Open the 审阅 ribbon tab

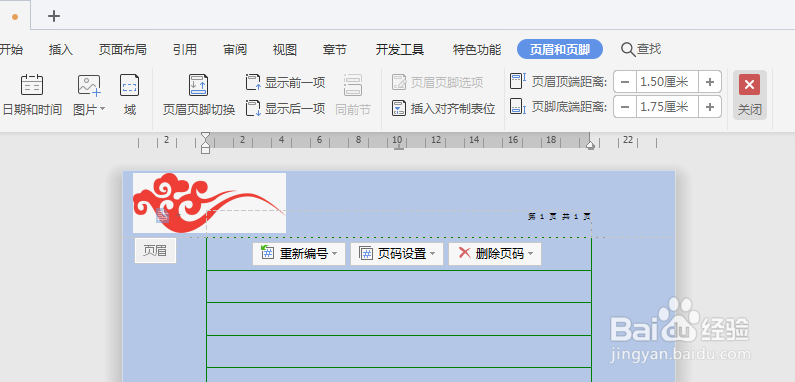click(x=235, y=50)
